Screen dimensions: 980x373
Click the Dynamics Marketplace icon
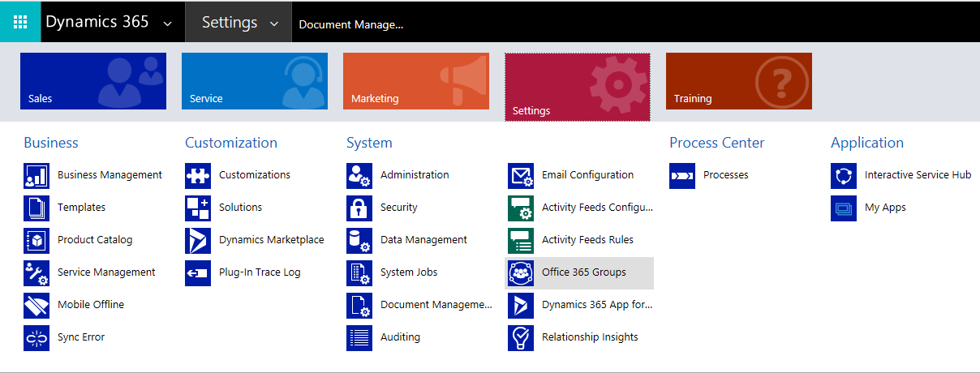point(198,240)
